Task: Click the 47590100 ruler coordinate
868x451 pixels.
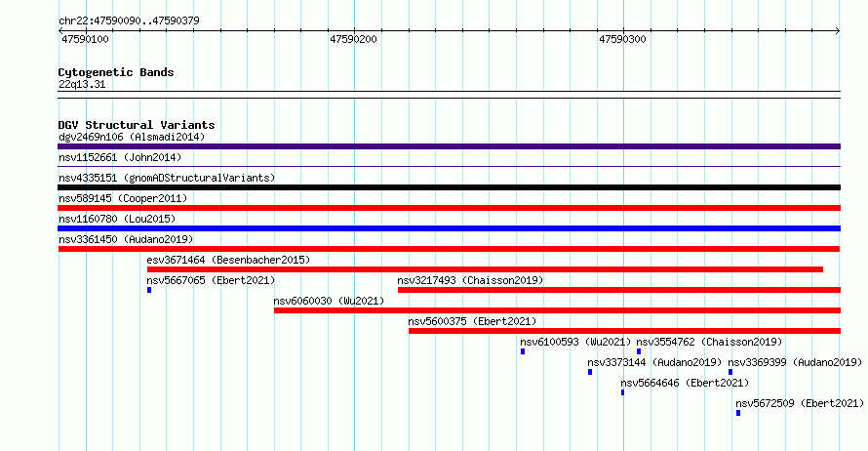Action: click(85, 39)
